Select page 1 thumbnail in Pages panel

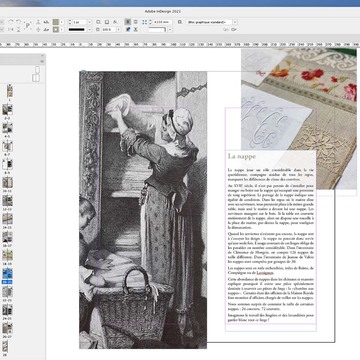tap(10, 91)
